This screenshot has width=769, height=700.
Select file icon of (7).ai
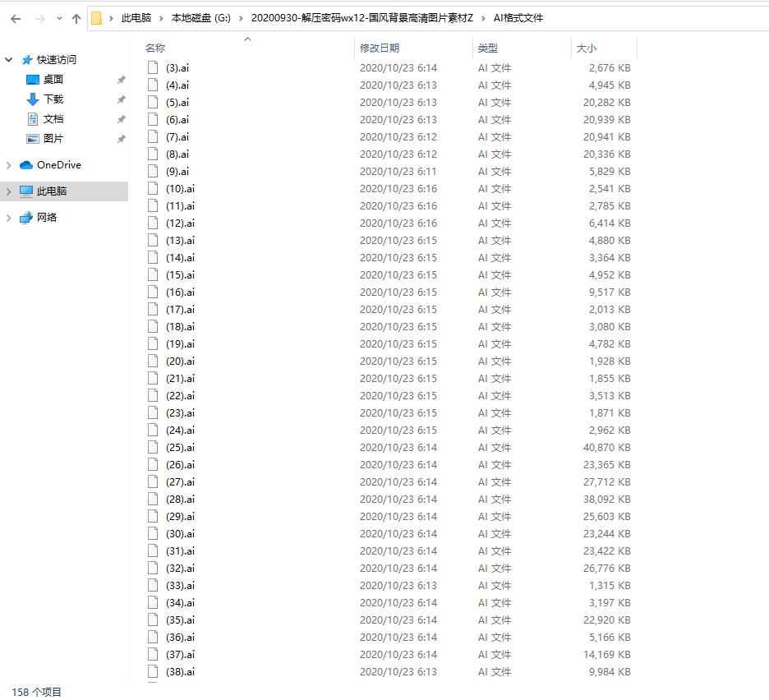pyautogui.click(x=153, y=137)
